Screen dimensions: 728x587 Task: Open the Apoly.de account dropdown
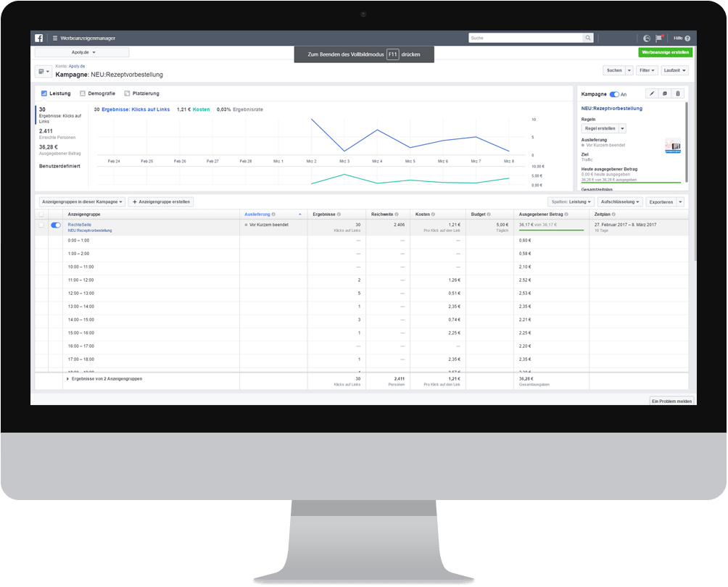point(82,52)
